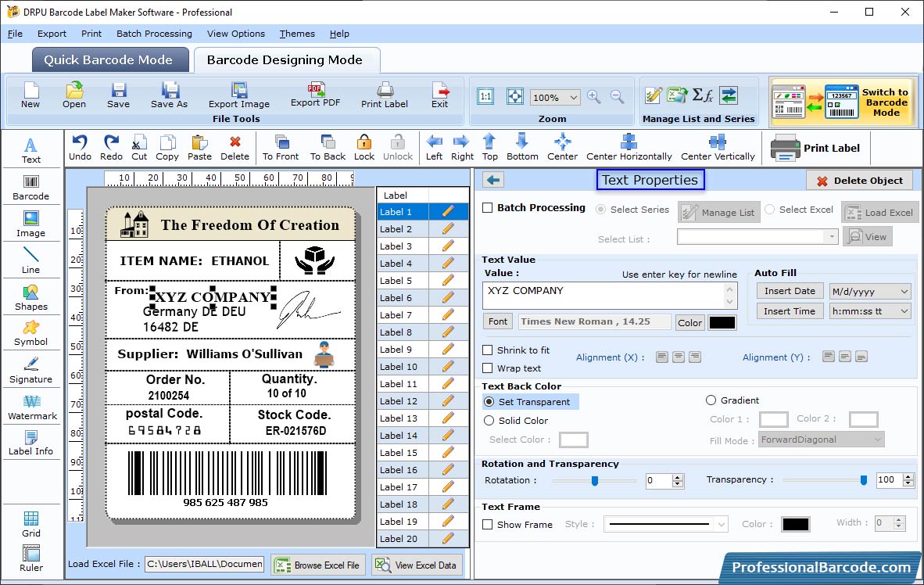Open the Shapes tool
The height and width of the screenshot is (585, 924).
pos(30,298)
